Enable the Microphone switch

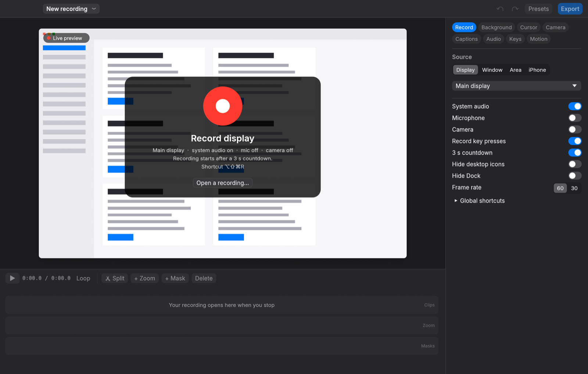pos(575,118)
